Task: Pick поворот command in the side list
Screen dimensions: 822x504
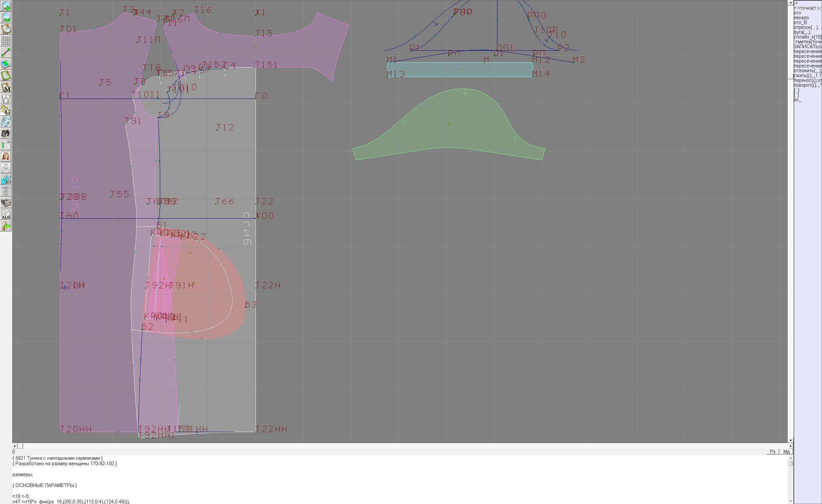Action: point(807,85)
